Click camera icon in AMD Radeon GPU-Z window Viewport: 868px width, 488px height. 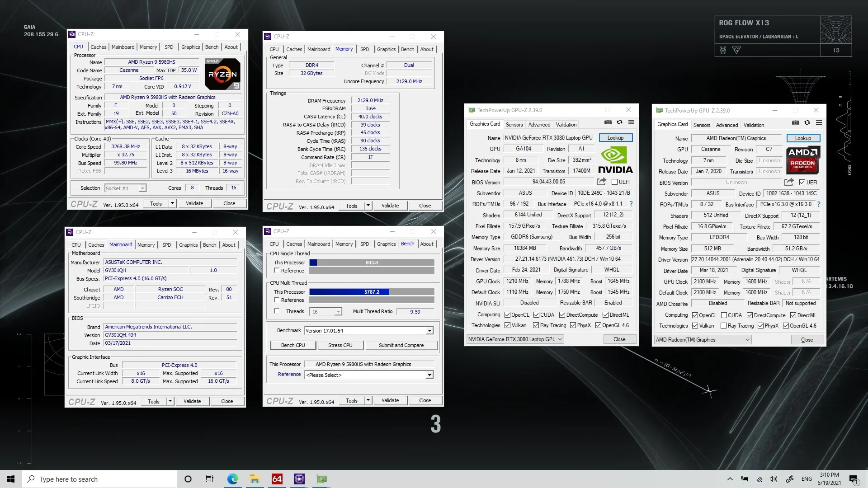pos(796,122)
